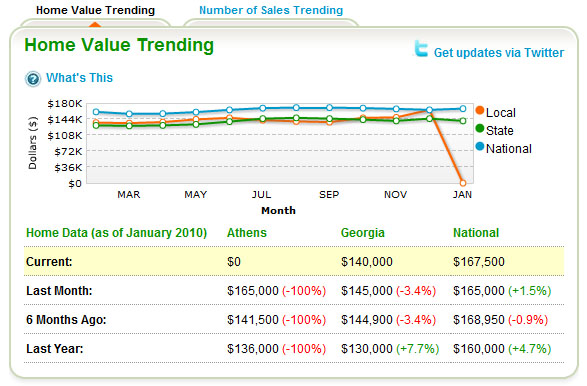Switch to Number of Sales Trending tab
The image size is (587, 386).
271,10
